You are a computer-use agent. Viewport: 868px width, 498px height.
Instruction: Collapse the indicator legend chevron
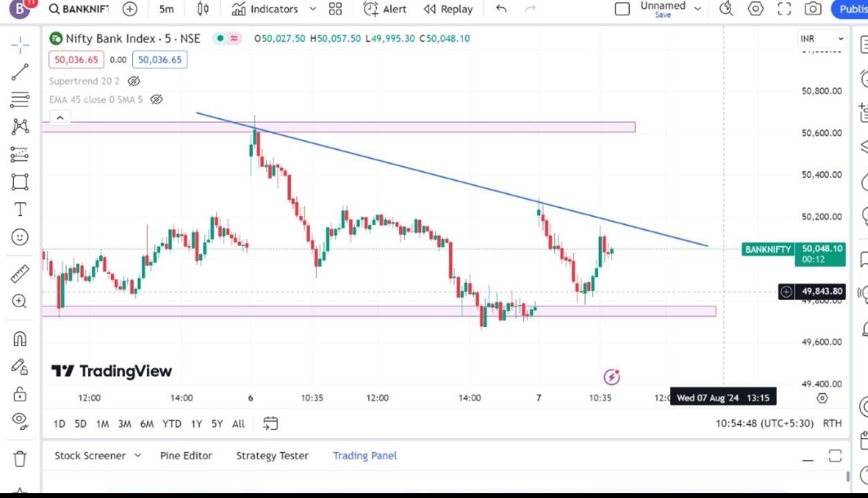click(59, 118)
